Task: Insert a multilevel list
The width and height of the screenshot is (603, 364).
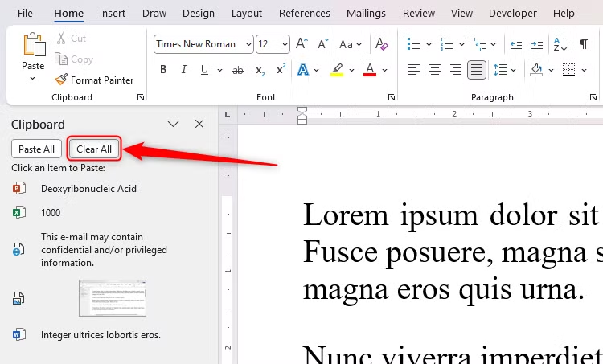Action: coord(479,44)
